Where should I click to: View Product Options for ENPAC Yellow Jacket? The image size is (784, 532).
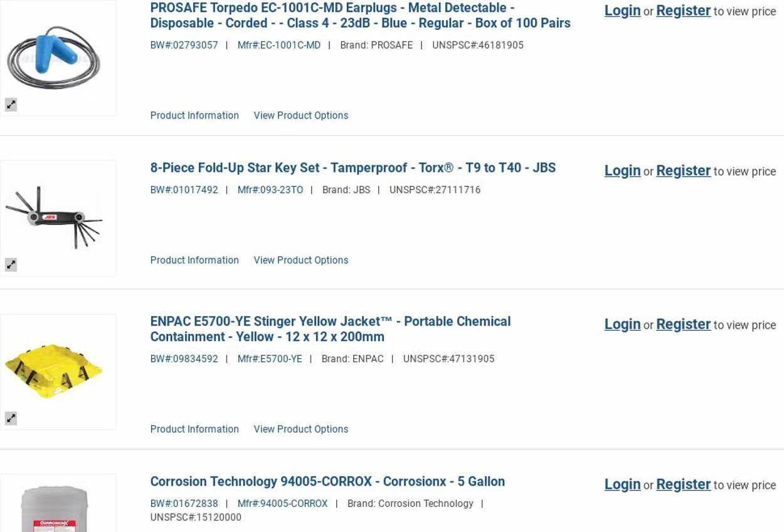pyautogui.click(x=300, y=429)
